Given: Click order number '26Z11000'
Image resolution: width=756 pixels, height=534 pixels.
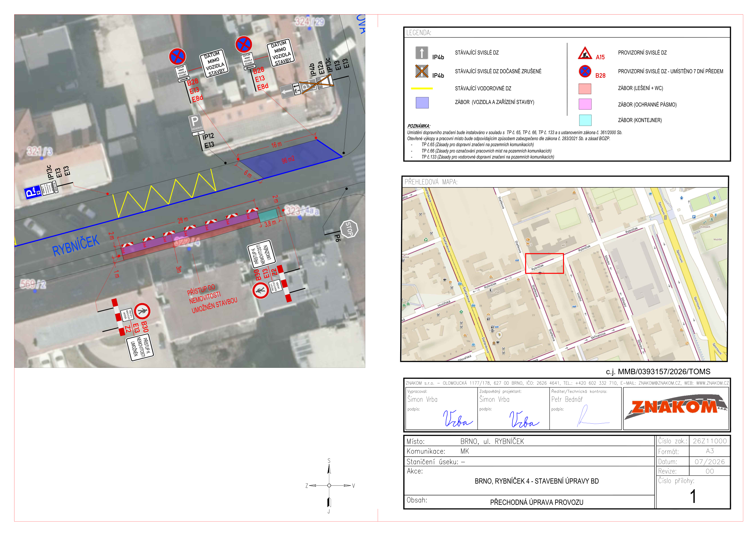Looking at the screenshot, I should pos(710,441).
